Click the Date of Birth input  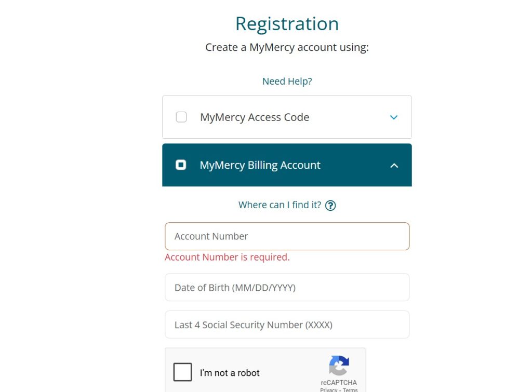pos(287,288)
